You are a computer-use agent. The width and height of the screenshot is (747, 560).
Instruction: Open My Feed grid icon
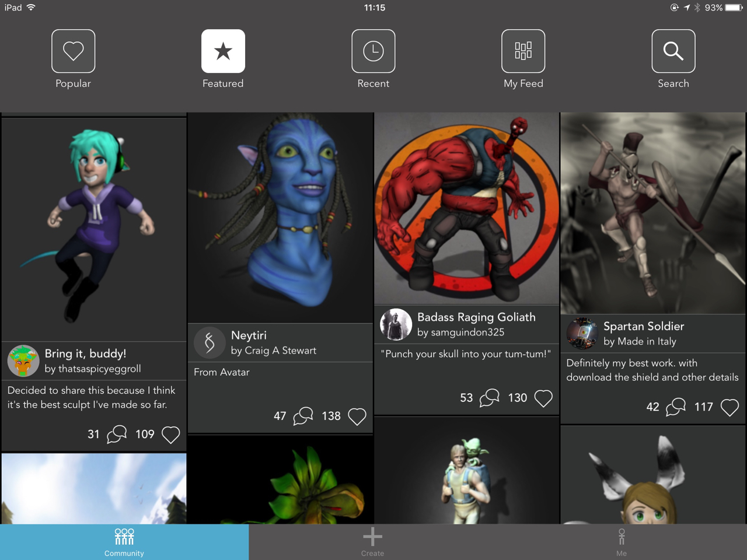(x=523, y=51)
